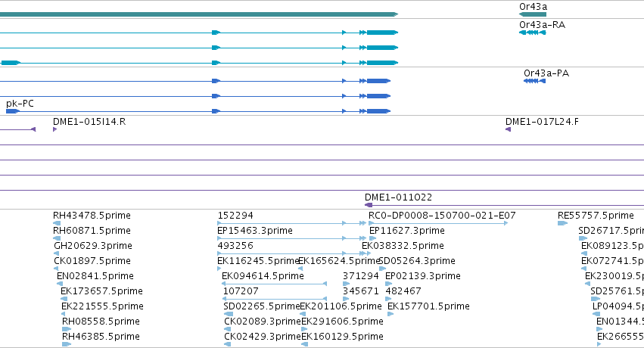The width and height of the screenshot is (644, 348).
Task: Select the Or43a-RA transcript exon glyph
Action: (x=533, y=33)
